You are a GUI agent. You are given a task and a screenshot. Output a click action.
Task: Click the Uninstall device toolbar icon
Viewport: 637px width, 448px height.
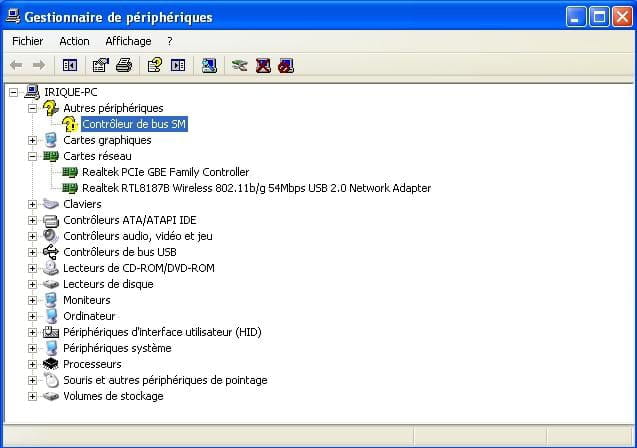[x=263, y=65]
